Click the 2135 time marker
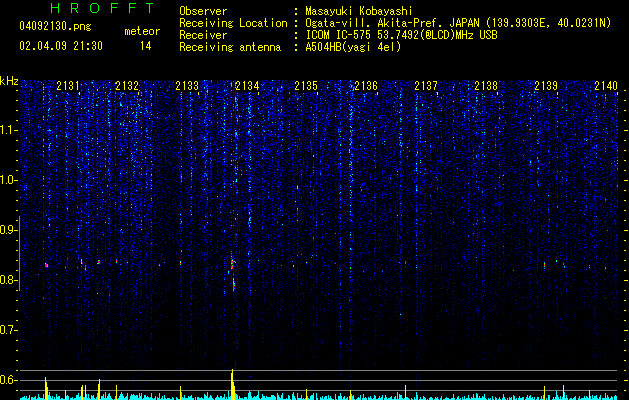629x400 pixels. (306, 86)
